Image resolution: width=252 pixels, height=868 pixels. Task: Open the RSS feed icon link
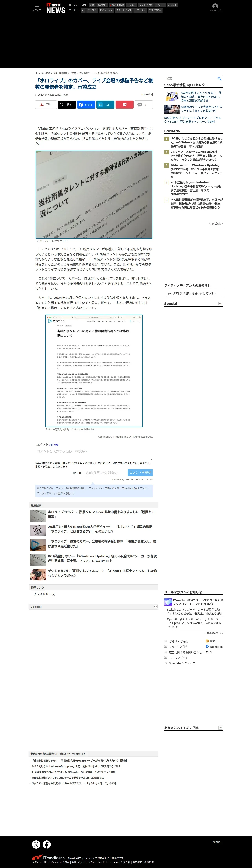click(x=207, y=641)
